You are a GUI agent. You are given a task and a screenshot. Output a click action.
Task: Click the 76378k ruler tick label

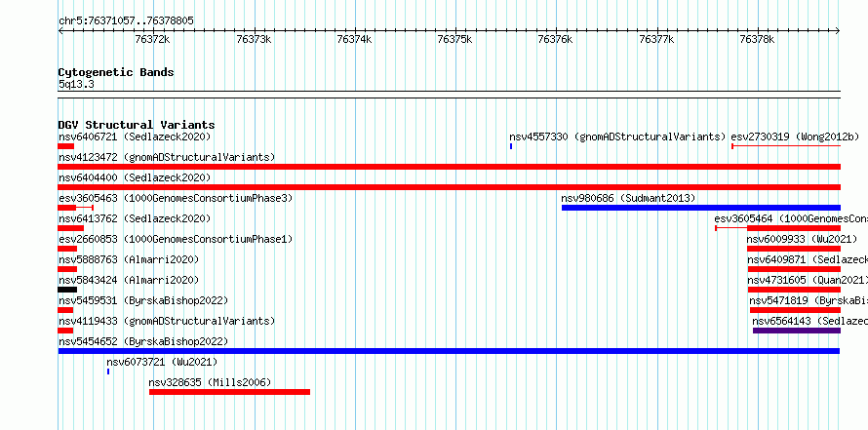pos(757,39)
